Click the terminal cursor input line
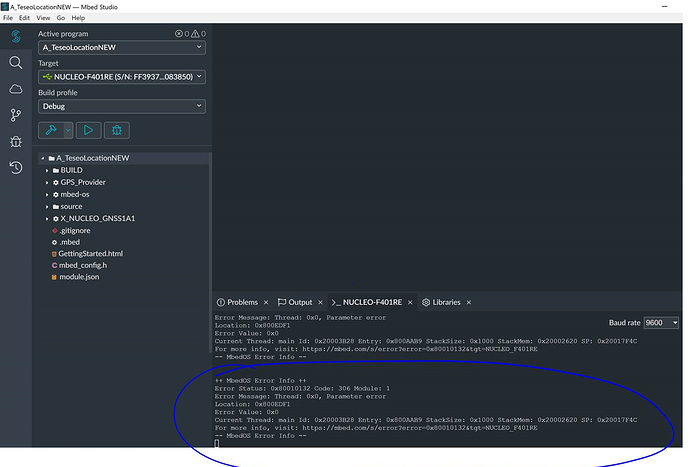The image size is (690, 467). click(x=217, y=443)
